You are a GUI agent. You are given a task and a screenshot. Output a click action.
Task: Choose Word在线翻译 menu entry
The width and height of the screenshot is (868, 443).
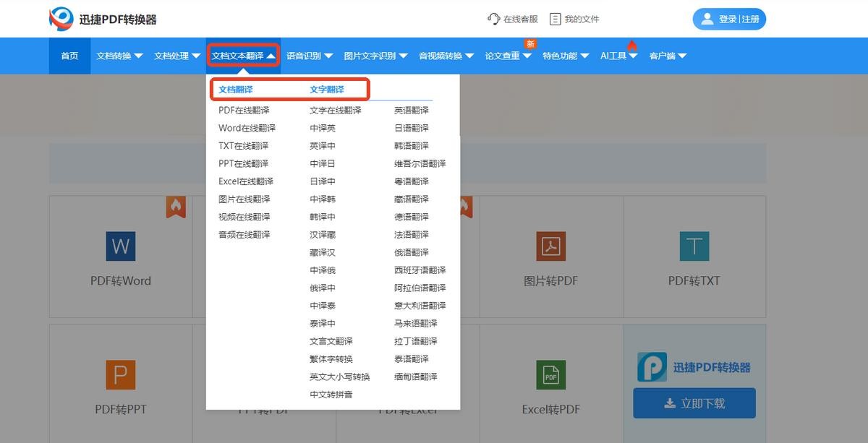coord(247,128)
